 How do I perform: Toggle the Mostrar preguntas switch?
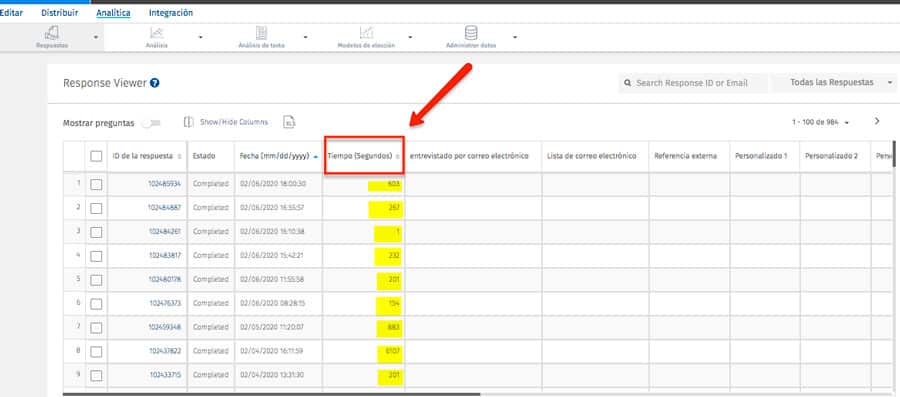tap(152, 123)
